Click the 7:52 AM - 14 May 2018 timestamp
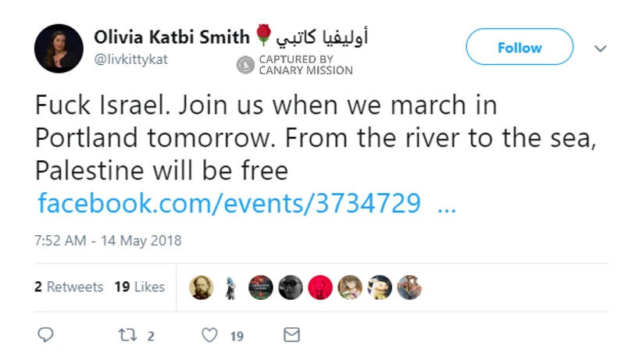Screen dimensions: 625x364 [108, 241]
